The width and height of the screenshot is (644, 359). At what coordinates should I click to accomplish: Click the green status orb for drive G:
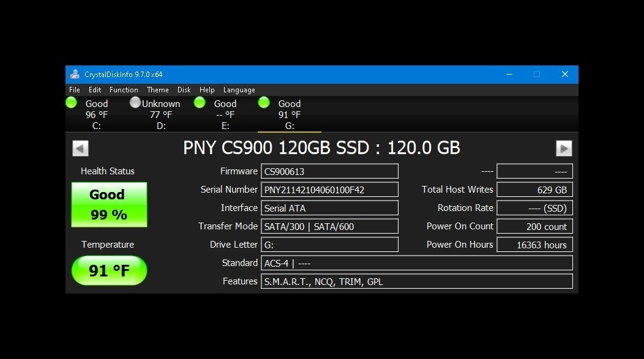coord(264,103)
